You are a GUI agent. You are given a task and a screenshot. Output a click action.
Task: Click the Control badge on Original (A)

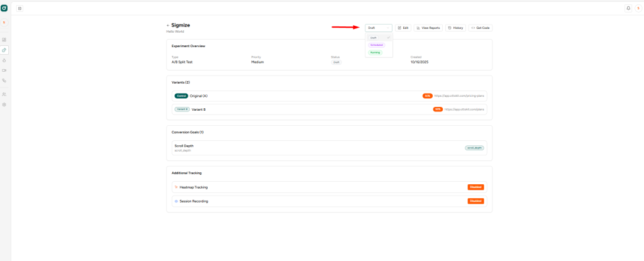tap(181, 96)
